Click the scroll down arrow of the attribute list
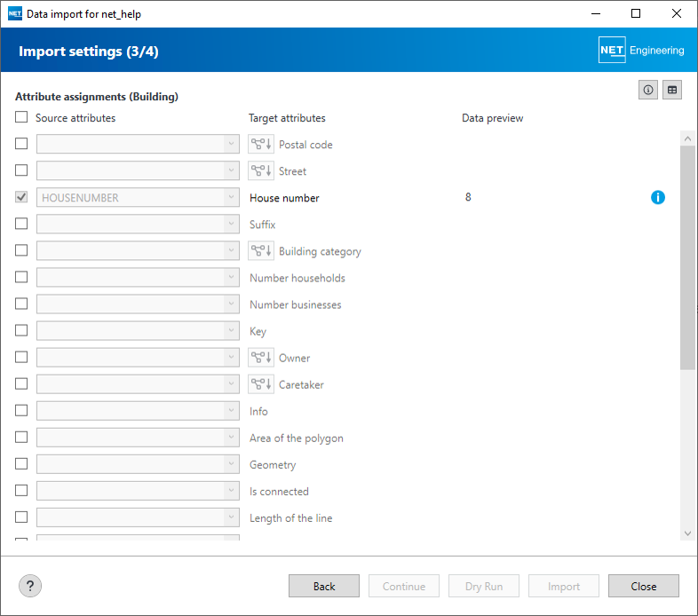 (x=687, y=533)
